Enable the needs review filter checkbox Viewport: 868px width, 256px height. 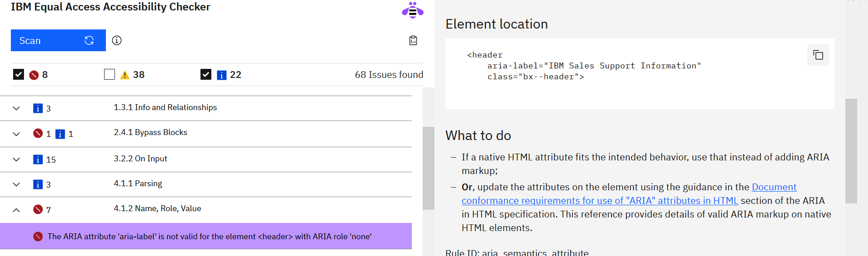pyautogui.click(x=110, y=74)
